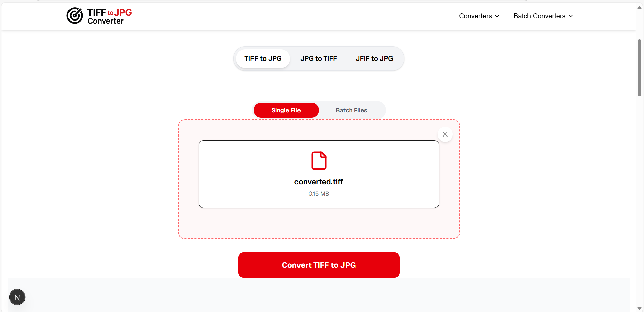Click the Converters chevron icon
This screenshot has height=312, width=644.
[x=497, y=16]
